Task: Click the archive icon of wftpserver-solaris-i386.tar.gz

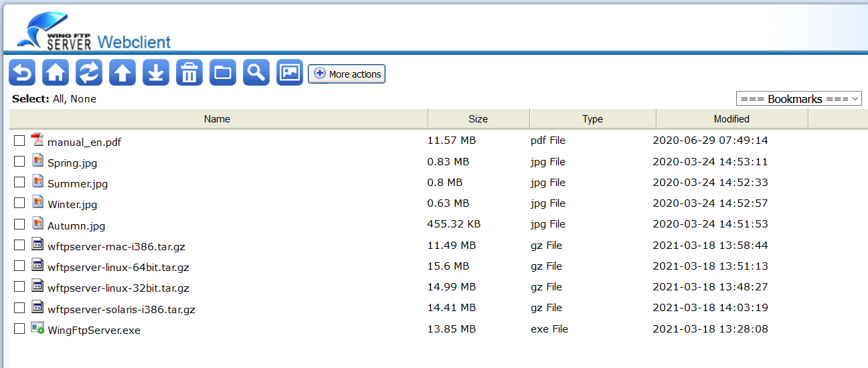Action: pos(37,307)
